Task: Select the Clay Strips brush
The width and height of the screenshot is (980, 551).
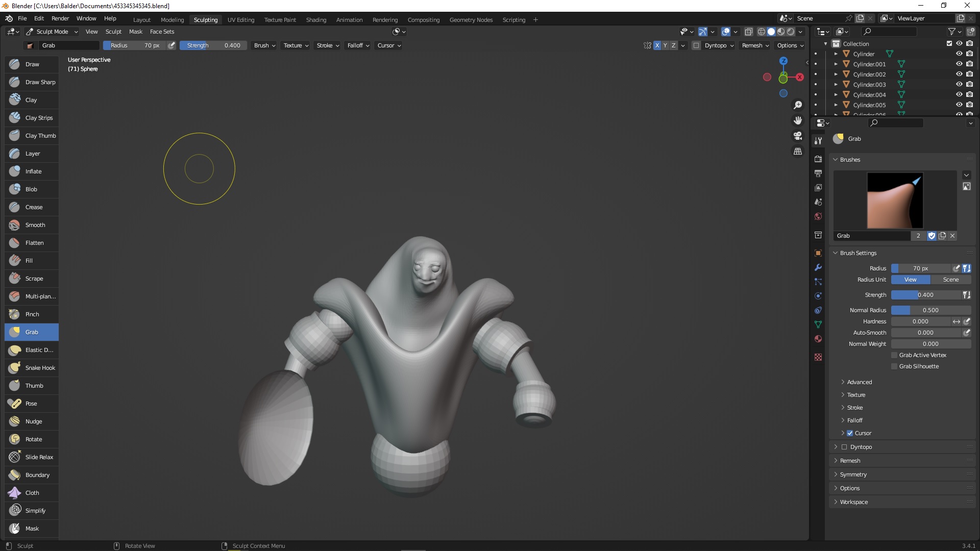Action: pyautogui.click(x=32, y=118)
